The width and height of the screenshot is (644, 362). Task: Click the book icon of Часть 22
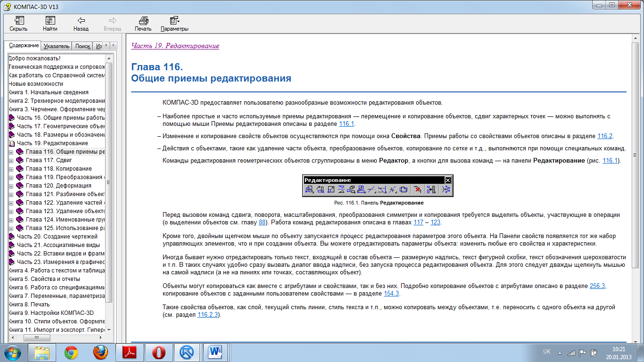point(12,254)
